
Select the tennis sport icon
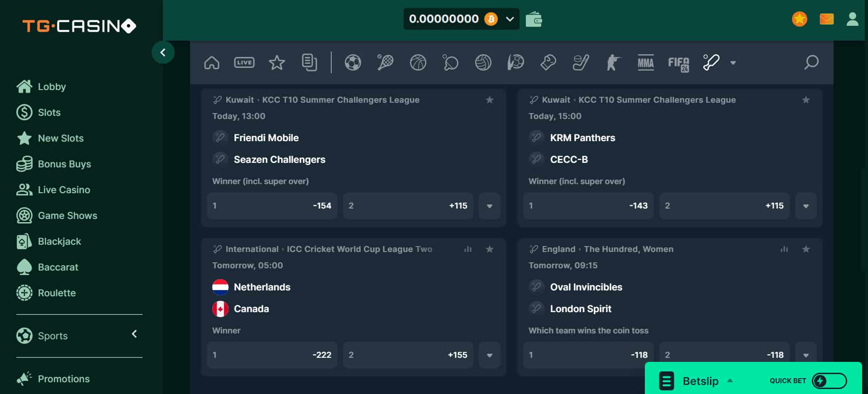386,62
